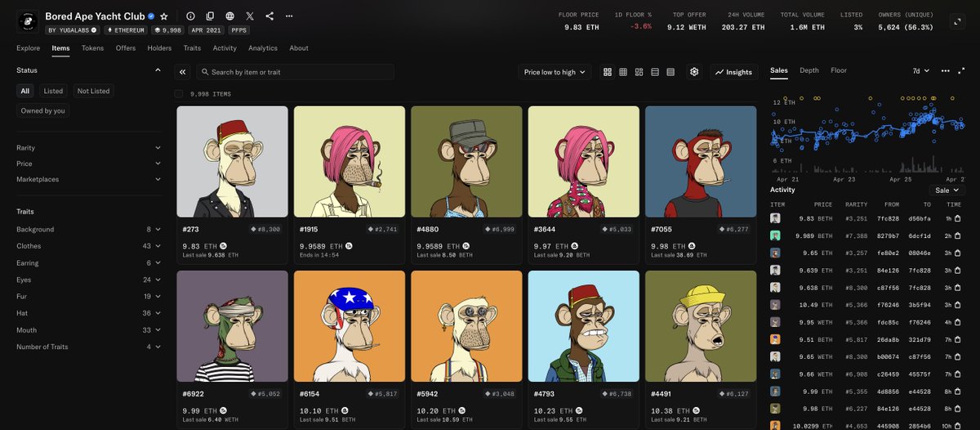Expand the Marketplaces filter
This screenshot has height=430, width=980.
(89, 179)
